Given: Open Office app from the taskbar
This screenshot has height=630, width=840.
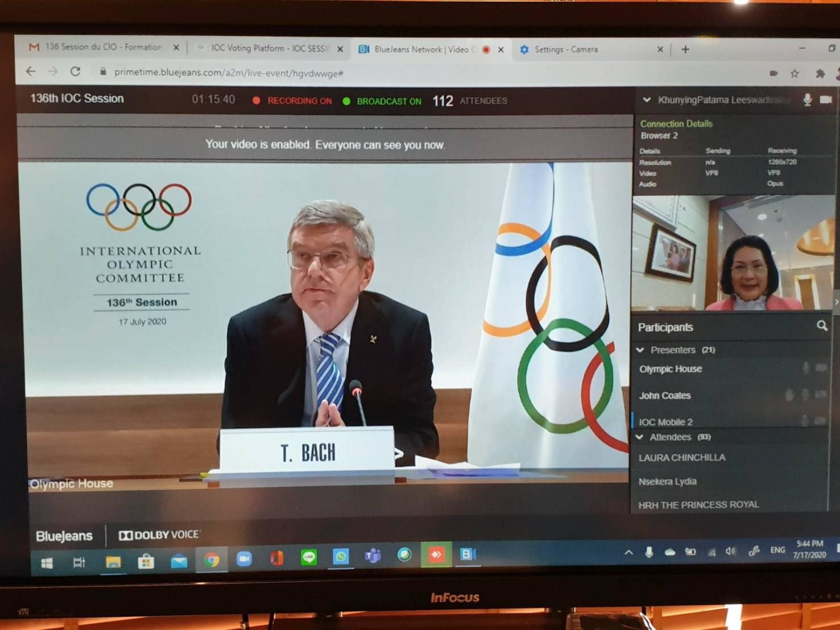Looking at the screenshot, I should pos(277,558).
